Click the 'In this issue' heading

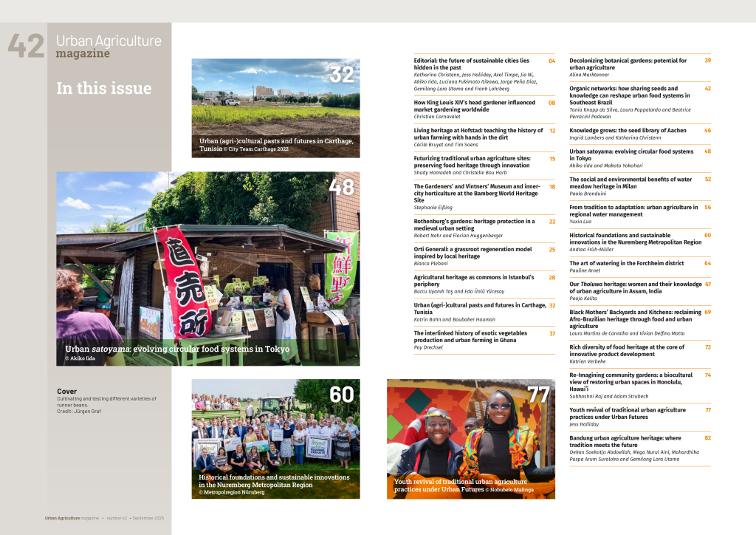pyautogui.click(x=103, y=88)
